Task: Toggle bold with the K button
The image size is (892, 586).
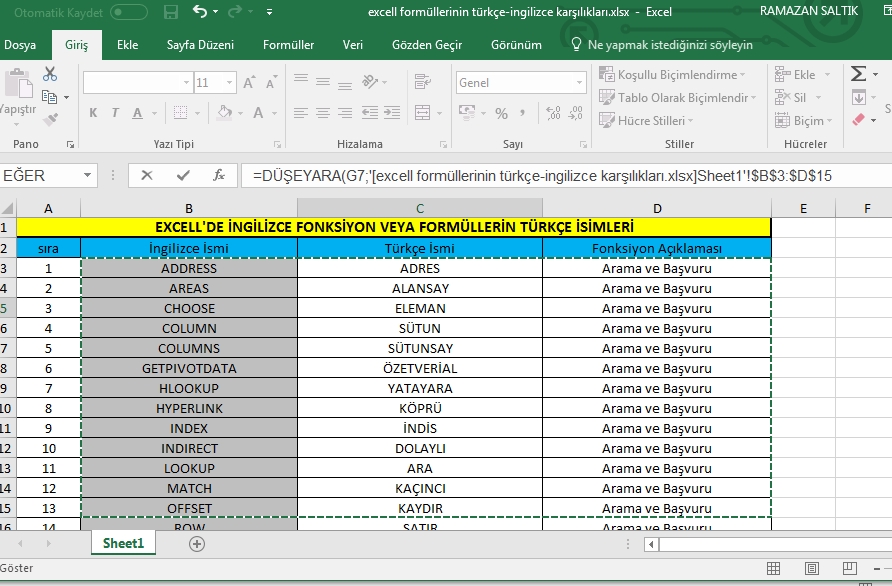Action: 92,113
